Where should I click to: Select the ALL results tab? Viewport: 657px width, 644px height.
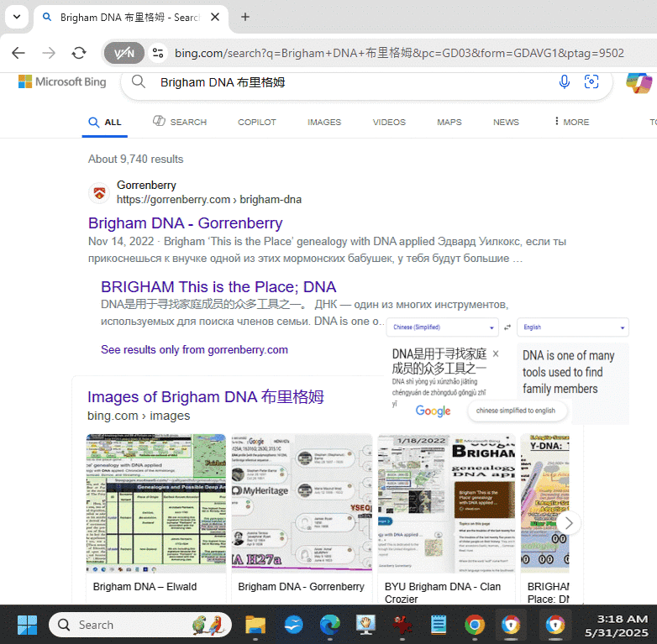[x=105, y=123]
